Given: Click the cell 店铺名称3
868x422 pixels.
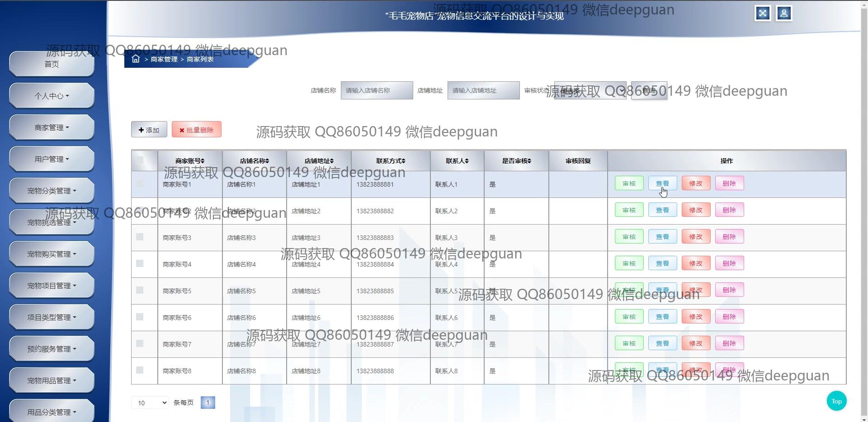Looking at the screenshot, I should 241,238.
